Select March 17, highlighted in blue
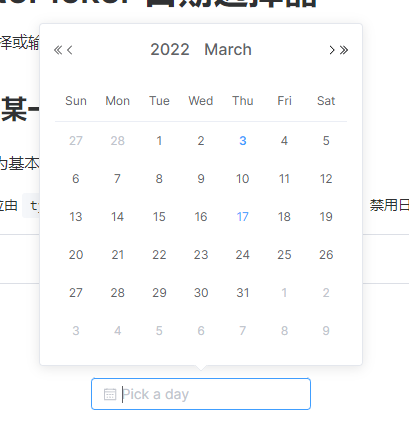Viewport: 409px width, 448px height. point(243,217)
